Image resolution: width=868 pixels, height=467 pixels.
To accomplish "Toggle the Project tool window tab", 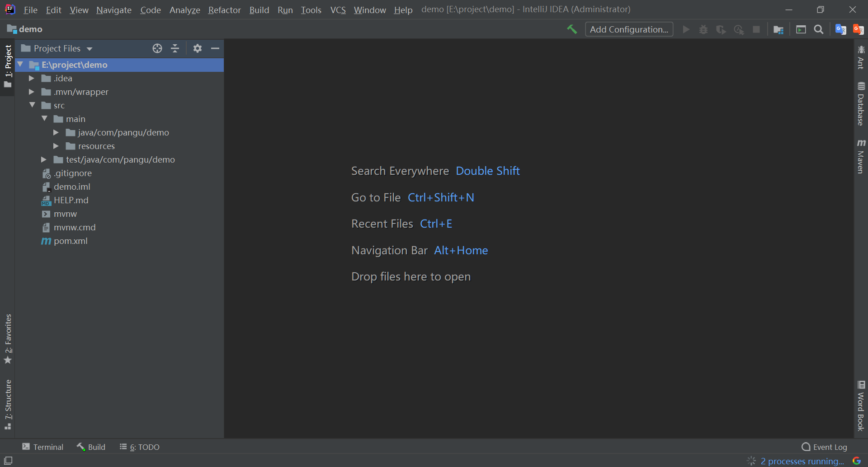I will pyautogui.click(x=8, y=66).
